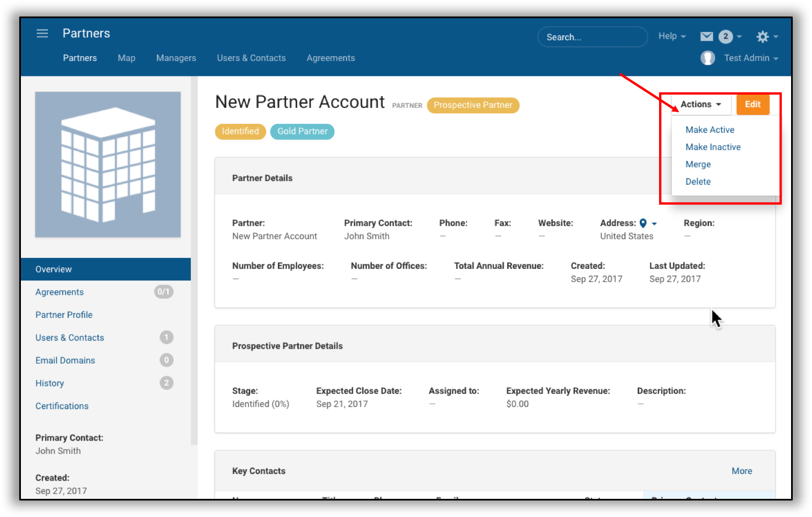812x517 pixels.
Task: Click the Test Admin avatar icon
Action: coord(707,58)
